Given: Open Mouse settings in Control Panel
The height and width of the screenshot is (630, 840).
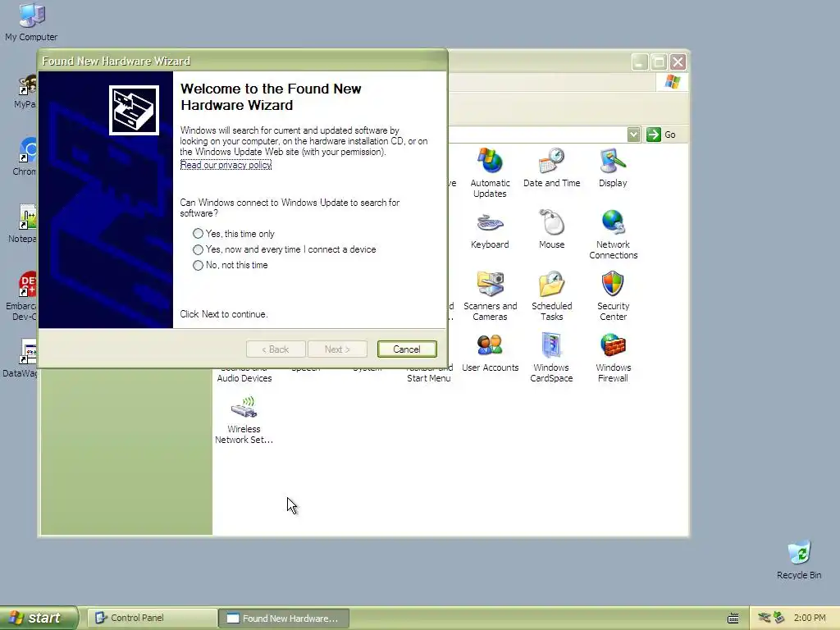Looking at the screenshot, I should point(551,230).
